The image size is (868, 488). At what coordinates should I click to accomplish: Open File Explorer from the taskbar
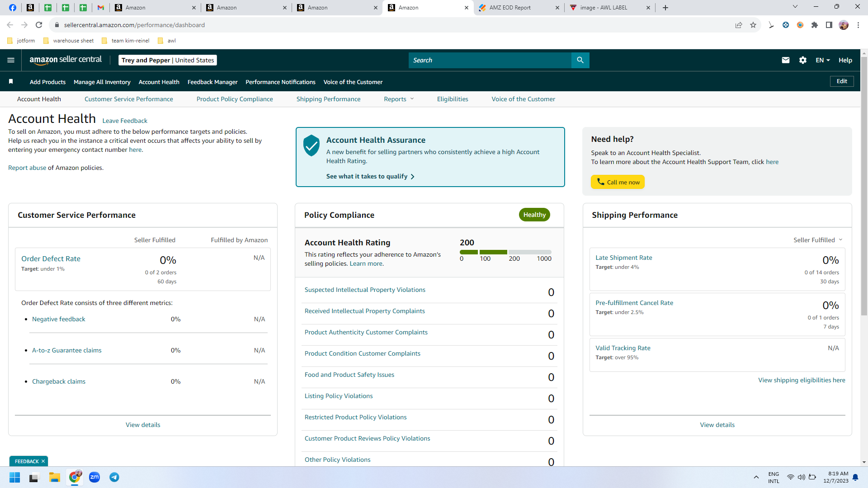tap(55, 477)
